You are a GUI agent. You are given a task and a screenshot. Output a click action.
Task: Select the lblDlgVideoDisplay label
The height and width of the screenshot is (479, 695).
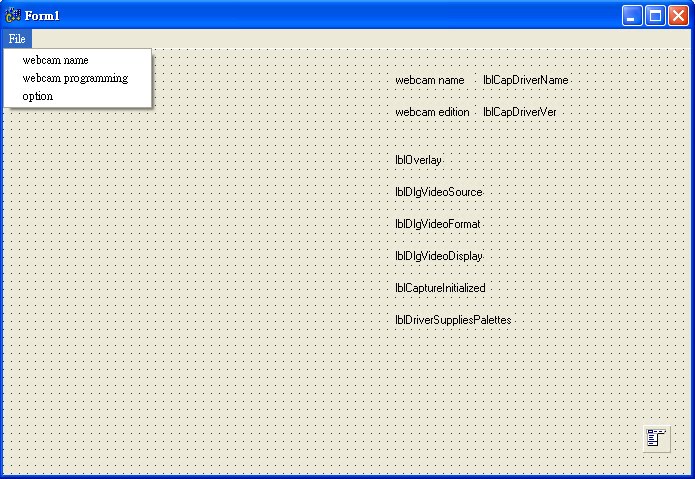point(438,256)
